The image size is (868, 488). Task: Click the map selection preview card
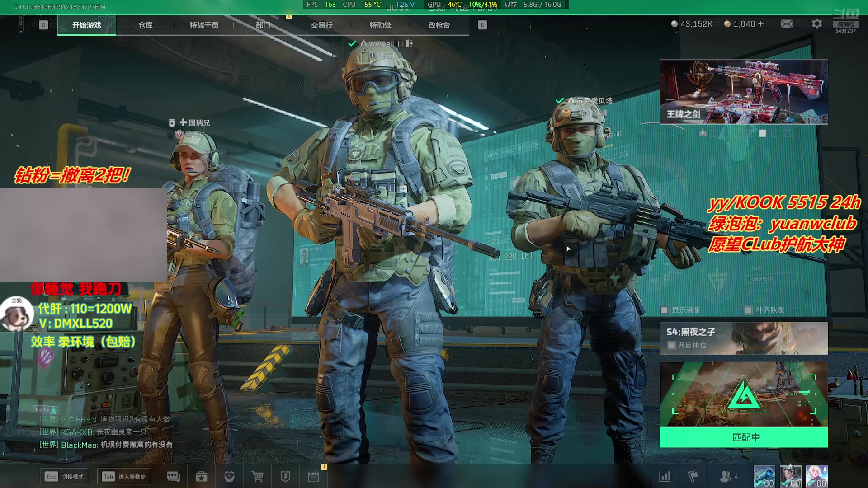click(x=744, y=394)
